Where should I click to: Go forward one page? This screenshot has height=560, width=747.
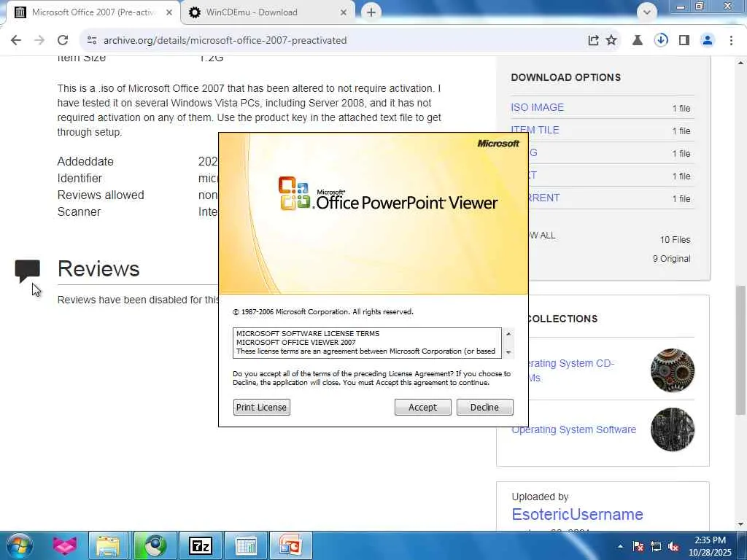click(x=39, y=41)
